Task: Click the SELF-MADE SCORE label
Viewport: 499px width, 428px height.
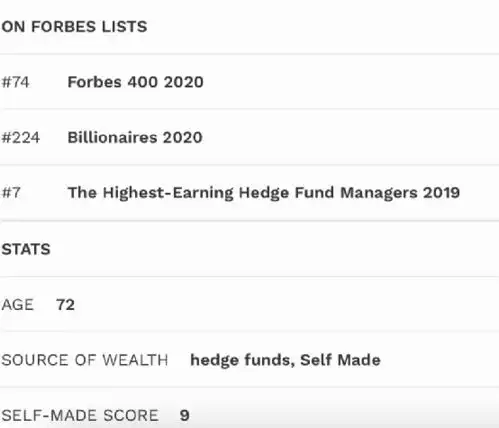Action: point(80,416)
